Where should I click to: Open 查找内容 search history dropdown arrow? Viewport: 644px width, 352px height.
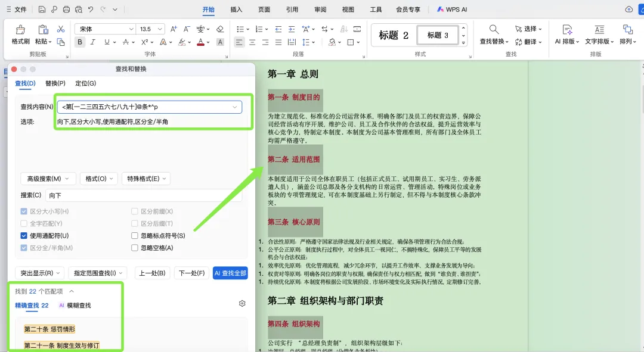tap(234, 107)
